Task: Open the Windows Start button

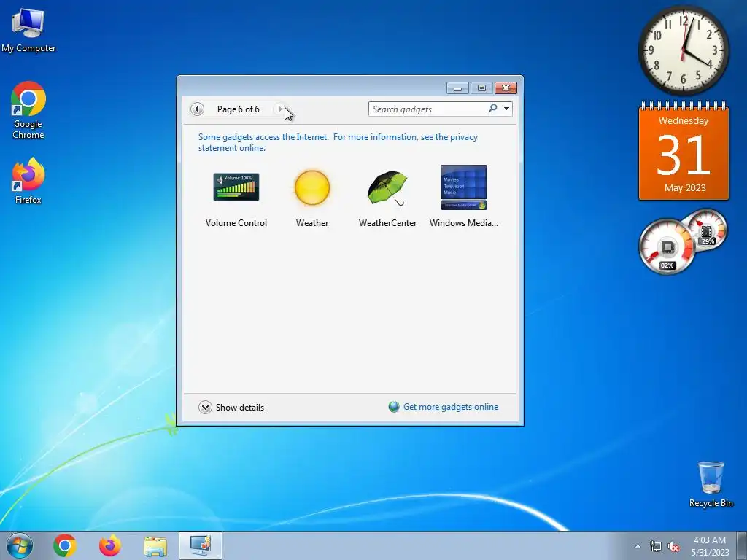Action: 20,545
